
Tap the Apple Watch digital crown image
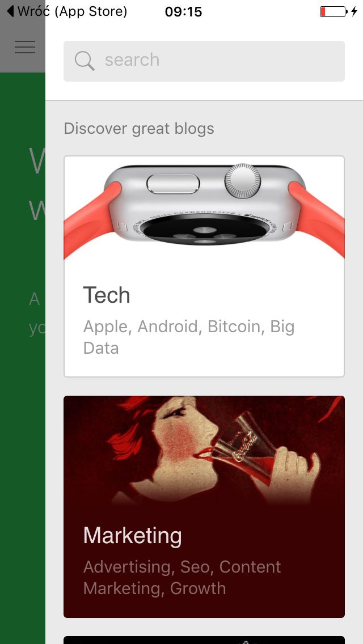point(243,181)
